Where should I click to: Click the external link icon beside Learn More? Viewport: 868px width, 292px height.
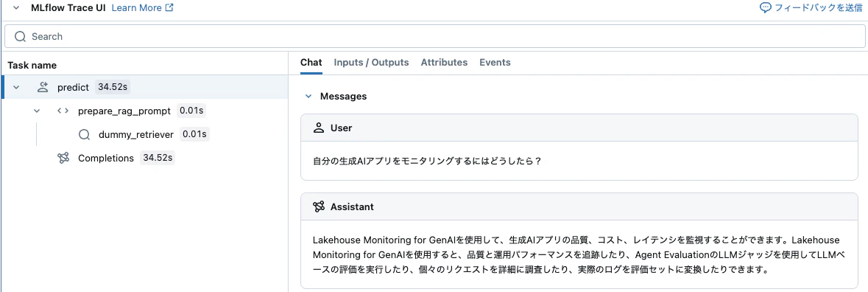pyautogui.click(x=169, y=8)
